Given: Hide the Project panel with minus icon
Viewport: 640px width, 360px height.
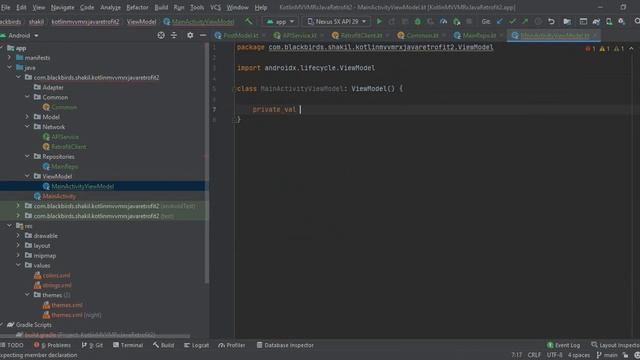Looking at the screenshot, I should [203, 36].
